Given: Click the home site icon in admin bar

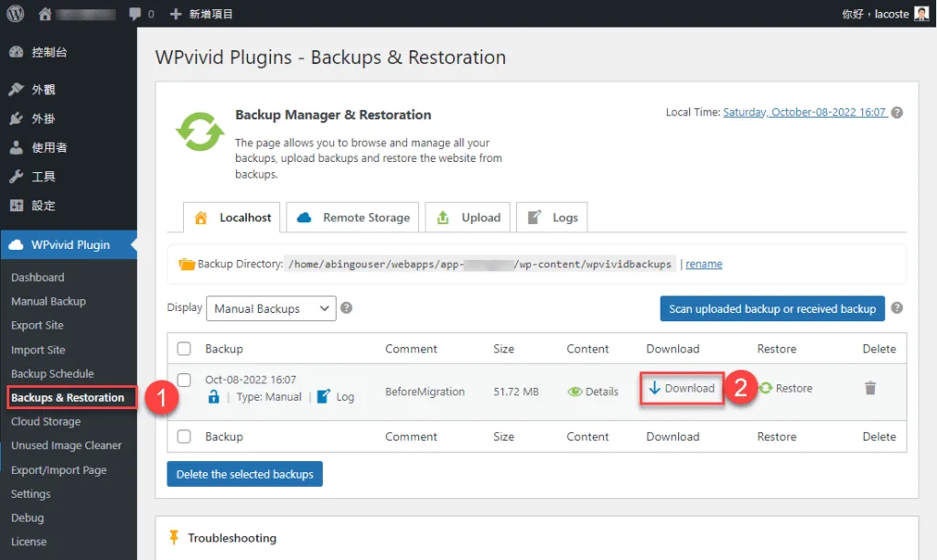Looking at the screenshot, I should pyautogui.click(x=45, y=14).
